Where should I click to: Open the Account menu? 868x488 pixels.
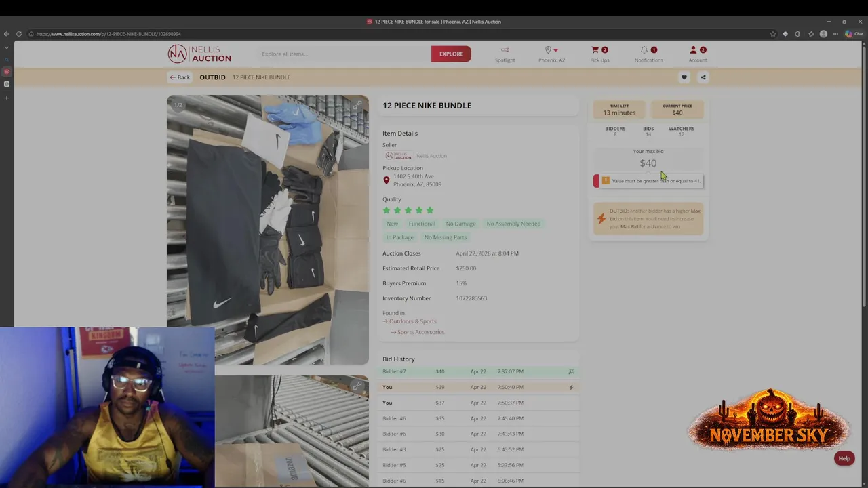[x=698, y=54]
